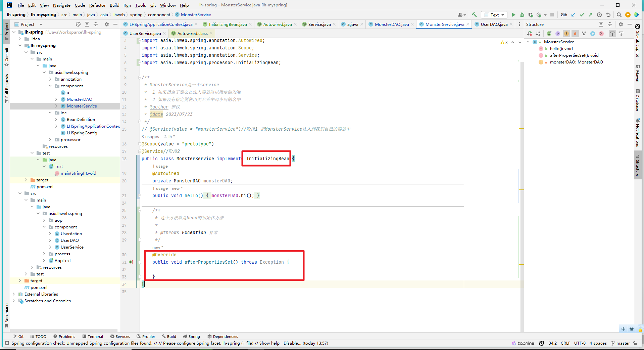The image size is (644, 350).
Task: Select pom.xml under lh-myspring module
Action: [x=45, y=187]
